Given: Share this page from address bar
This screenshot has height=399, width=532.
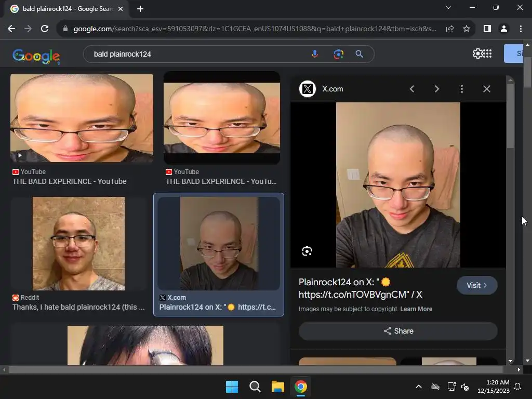Looking at the screenshot, I should [450, 29].
